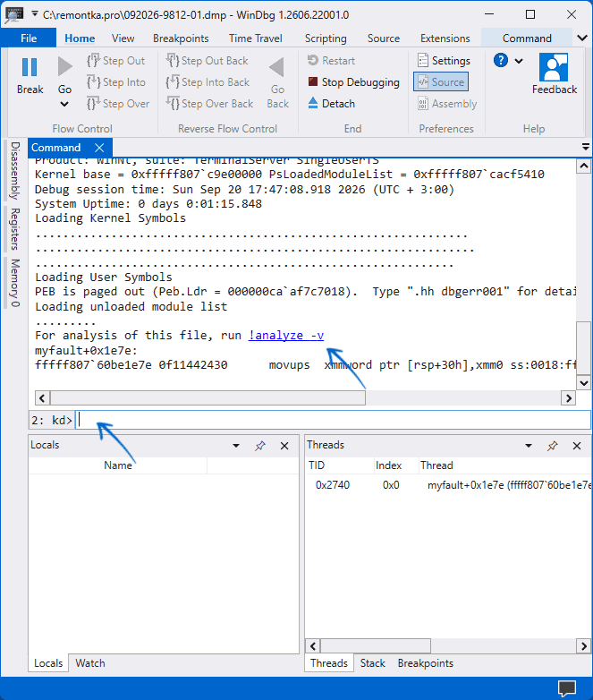Screen dimensions: 593x700
Task: Click the Index column header
Action: tap(388, 465)
